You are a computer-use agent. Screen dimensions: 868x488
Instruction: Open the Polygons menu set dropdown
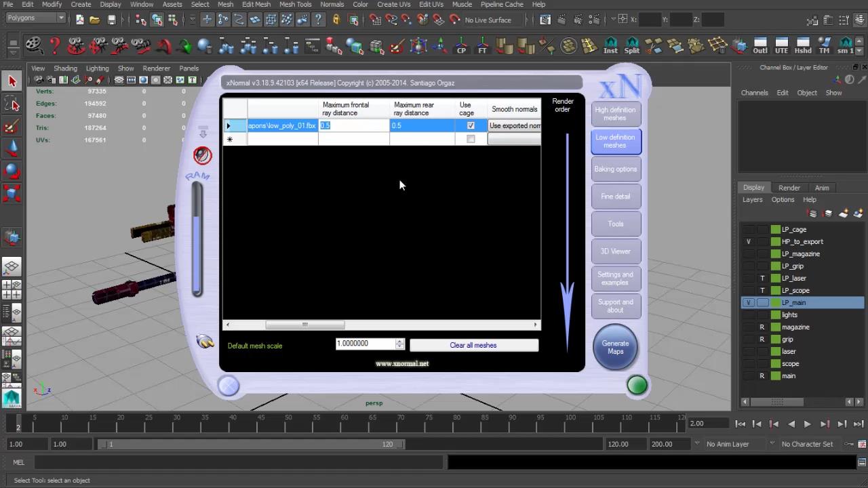tap(35, 18)
